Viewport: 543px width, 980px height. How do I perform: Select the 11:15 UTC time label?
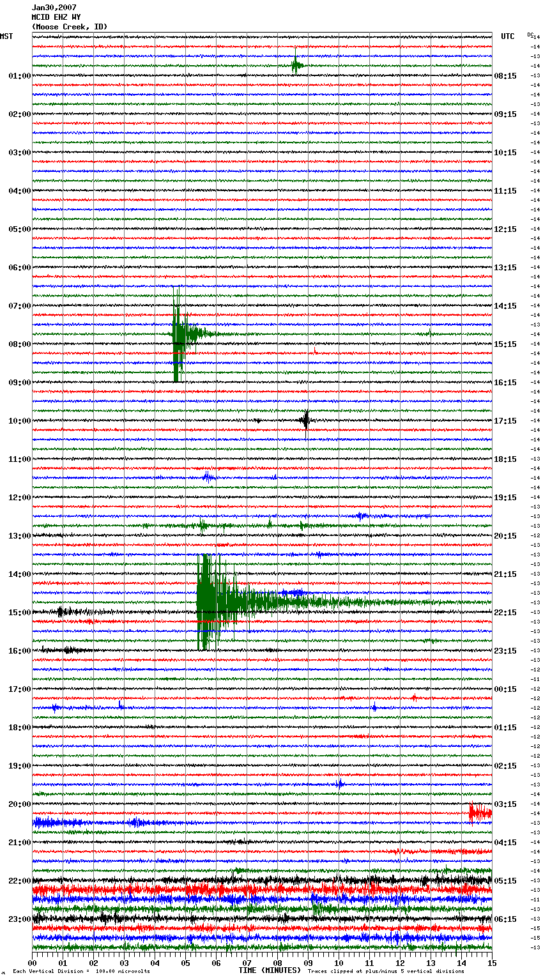(x=505, y=191)
